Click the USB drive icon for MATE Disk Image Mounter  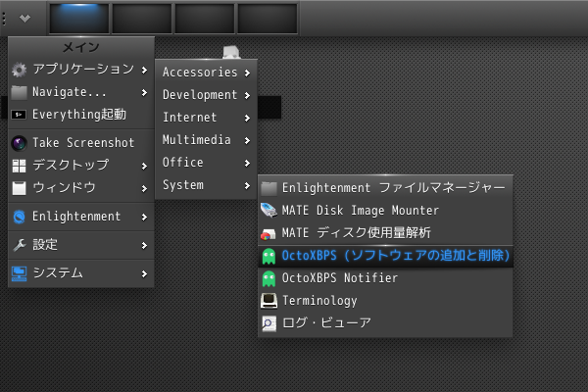pos(269,211)
